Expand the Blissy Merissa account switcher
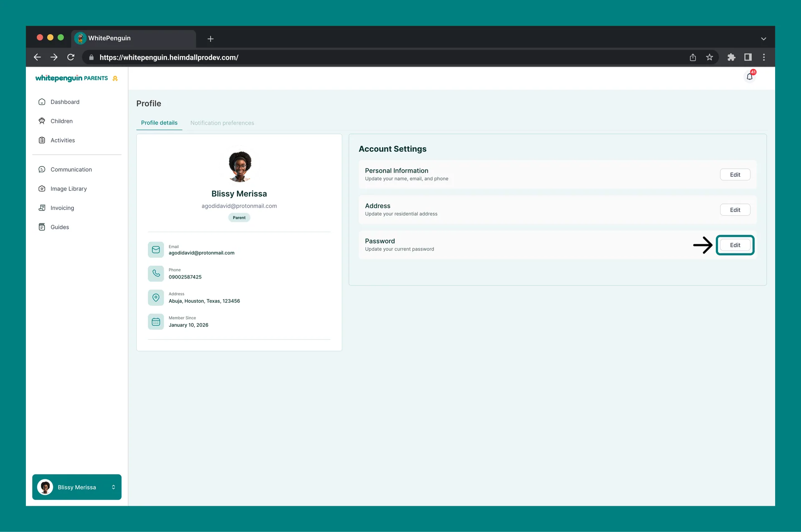This screenshot has width=801, height=532. tap(77, 487)
